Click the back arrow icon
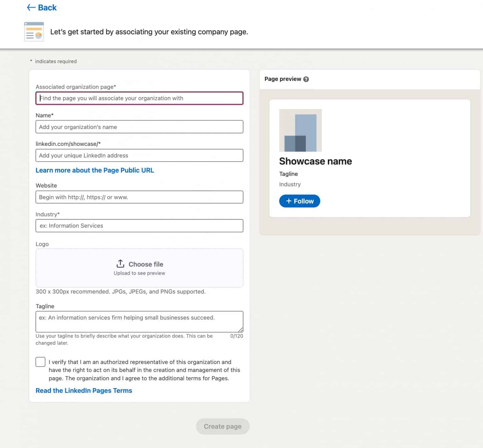483x448 pixels. coord(31,7)
